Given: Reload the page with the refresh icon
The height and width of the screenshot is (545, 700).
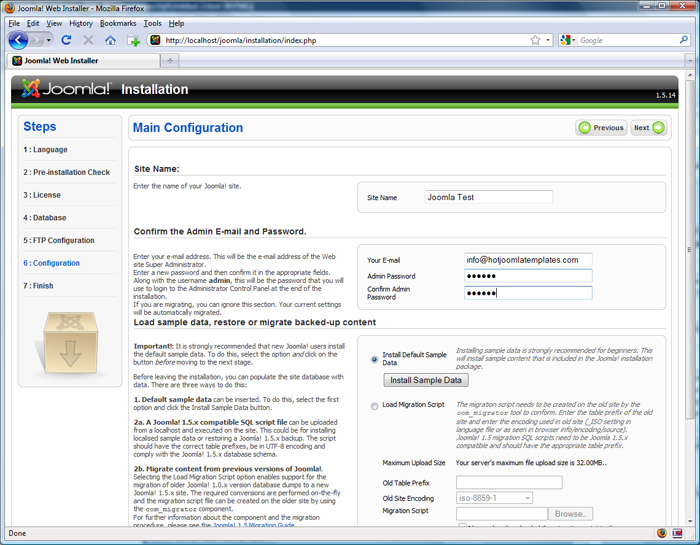Looking at the screenshot, I should point(67,40).
